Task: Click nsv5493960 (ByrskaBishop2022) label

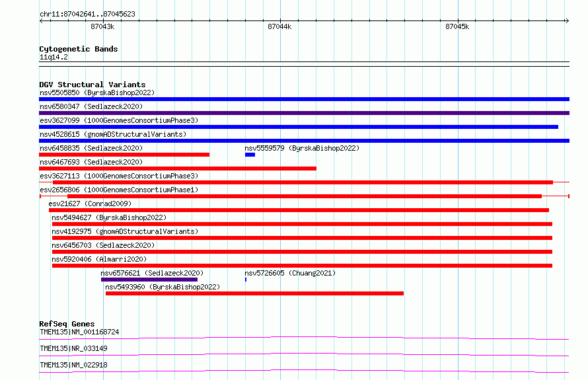Action: [163, 287]
